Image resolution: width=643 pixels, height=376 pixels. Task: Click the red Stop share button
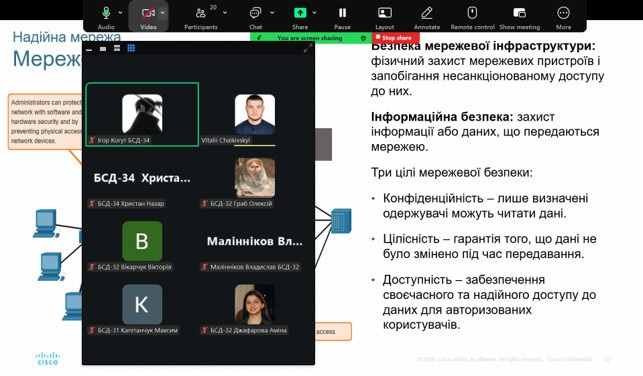(x=396, y=38)
